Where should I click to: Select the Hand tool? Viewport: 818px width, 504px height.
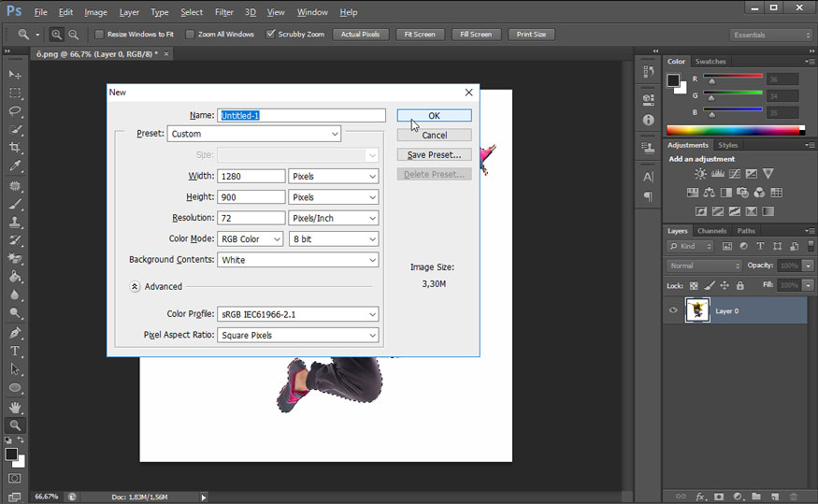15,407
